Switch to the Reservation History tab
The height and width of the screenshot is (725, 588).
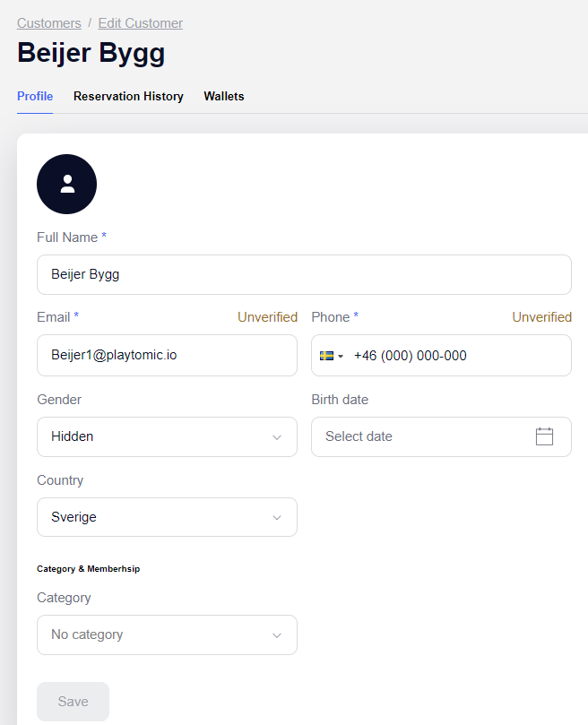[128, 96]
